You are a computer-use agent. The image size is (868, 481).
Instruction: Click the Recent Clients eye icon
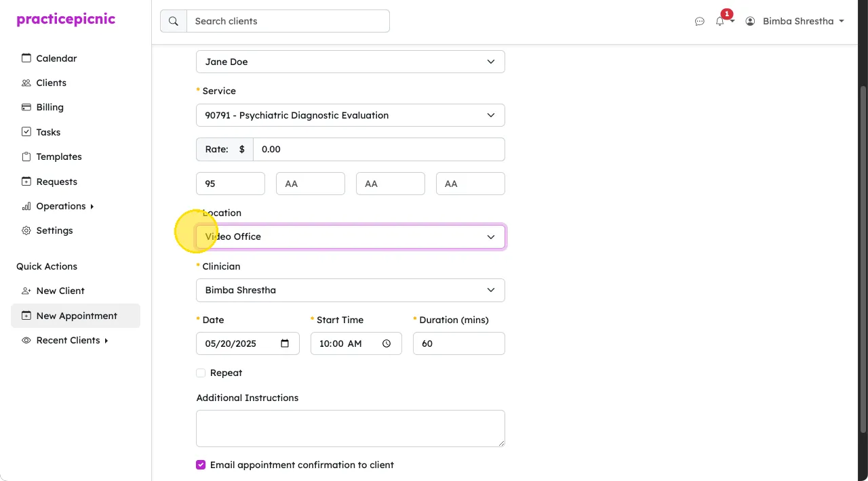[26, 340]
